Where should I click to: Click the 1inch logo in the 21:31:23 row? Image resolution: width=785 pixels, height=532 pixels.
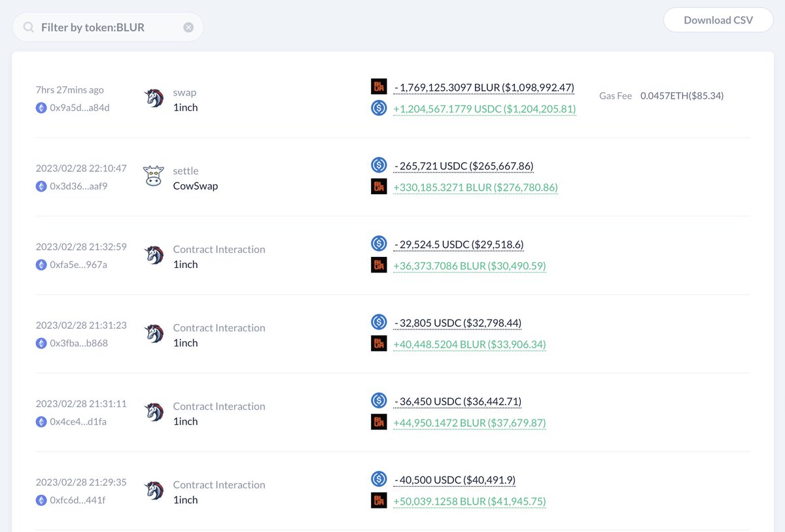[x=154, y=333]
